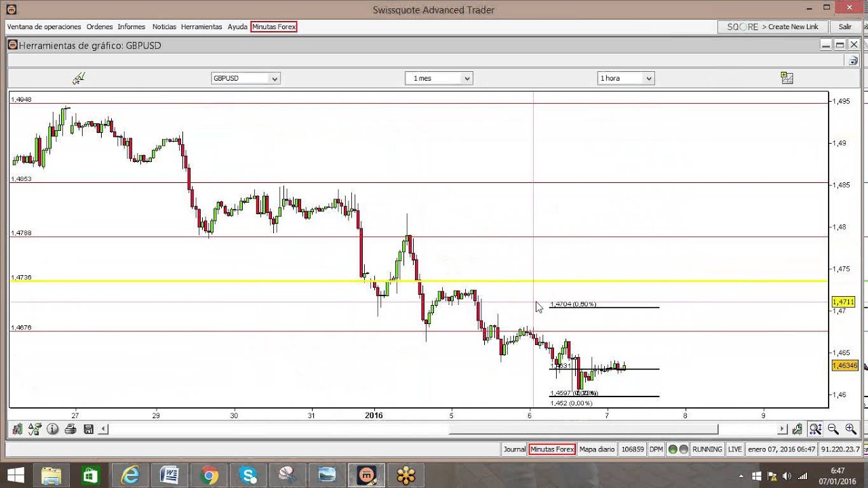This screenshot has width=868, height=488.
Task: Open the Ayuda menu
Action: [x=237, y=26]
